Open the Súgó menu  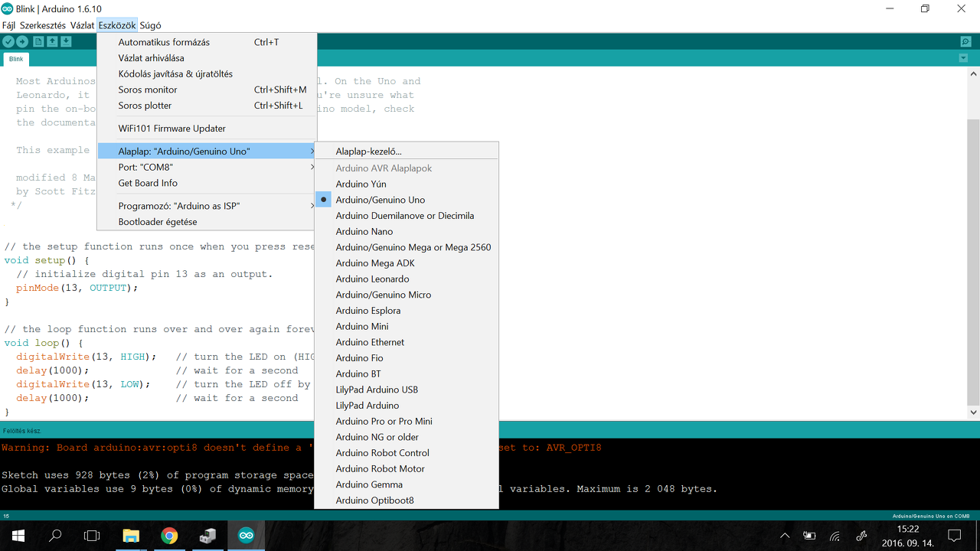tap(150, 25)
